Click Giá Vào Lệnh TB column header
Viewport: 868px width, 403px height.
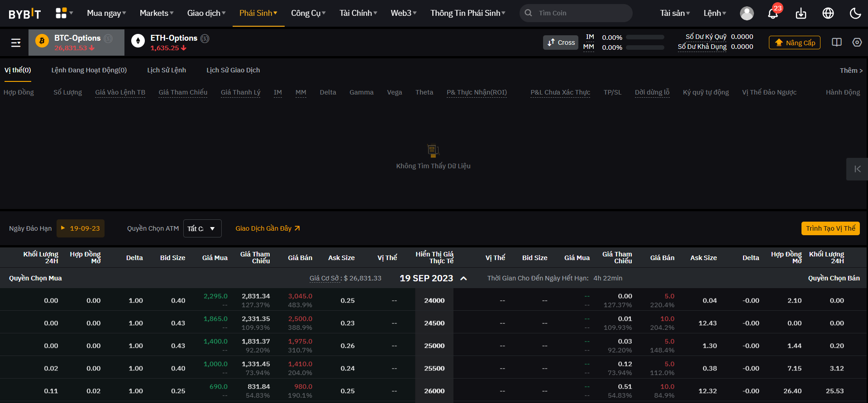tap(120, 92)
